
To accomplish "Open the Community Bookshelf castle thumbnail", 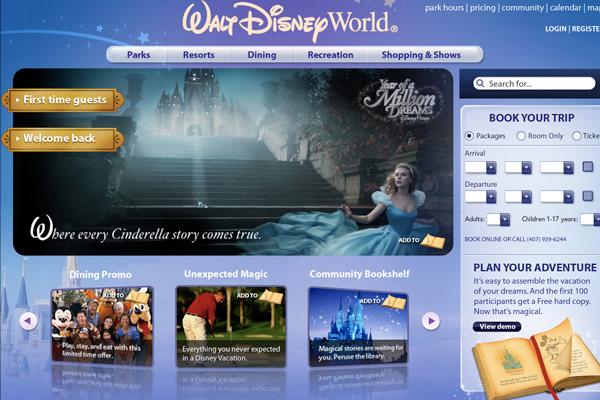I will [359, 327].
